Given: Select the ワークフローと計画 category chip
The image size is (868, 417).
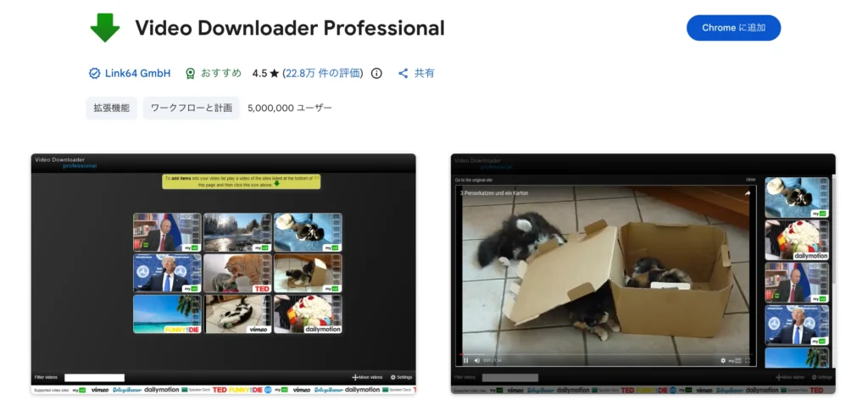Looking at the screenshot, I should tap(192, 108).
